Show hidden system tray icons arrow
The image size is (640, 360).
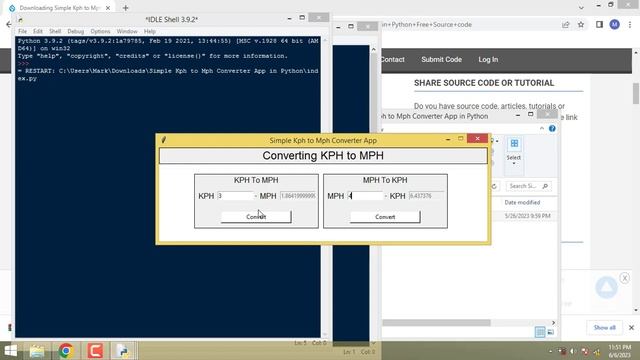coord(550,351)
